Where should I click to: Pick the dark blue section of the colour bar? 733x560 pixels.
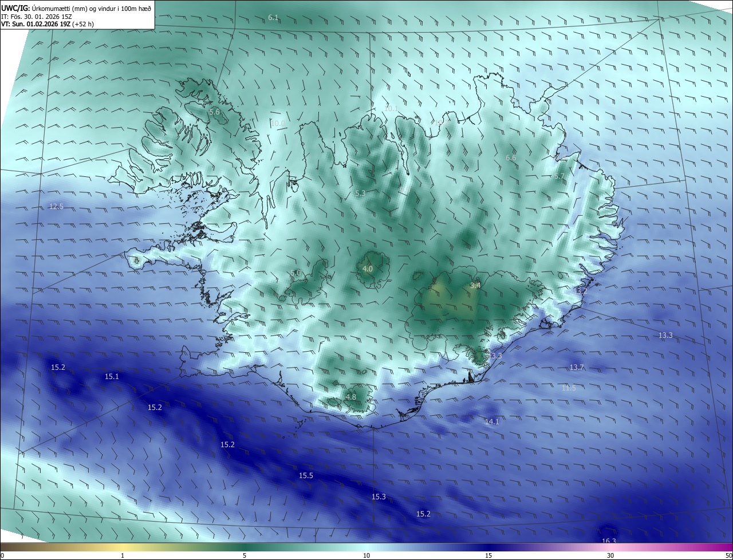pos(488,547)
